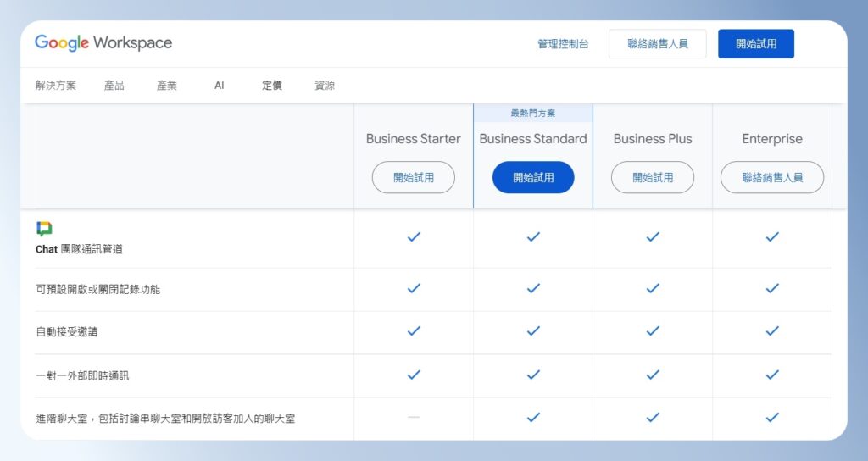868x461 pixels.
Task: Start trial under Business Standard
Action: [x=533, y=177]
